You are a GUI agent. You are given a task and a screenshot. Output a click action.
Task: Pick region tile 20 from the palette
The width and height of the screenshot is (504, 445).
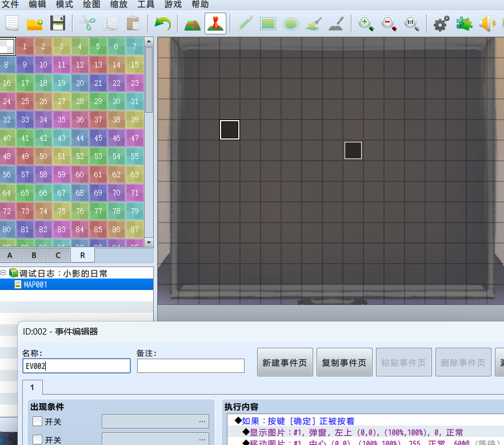[80, 83]
